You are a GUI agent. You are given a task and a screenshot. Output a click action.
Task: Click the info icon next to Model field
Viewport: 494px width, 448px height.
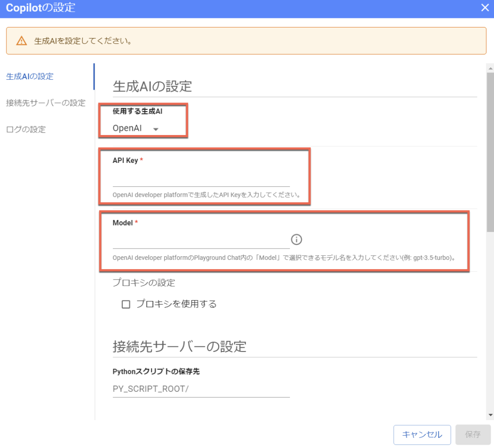pyautogui.click(x=297, y=239)
